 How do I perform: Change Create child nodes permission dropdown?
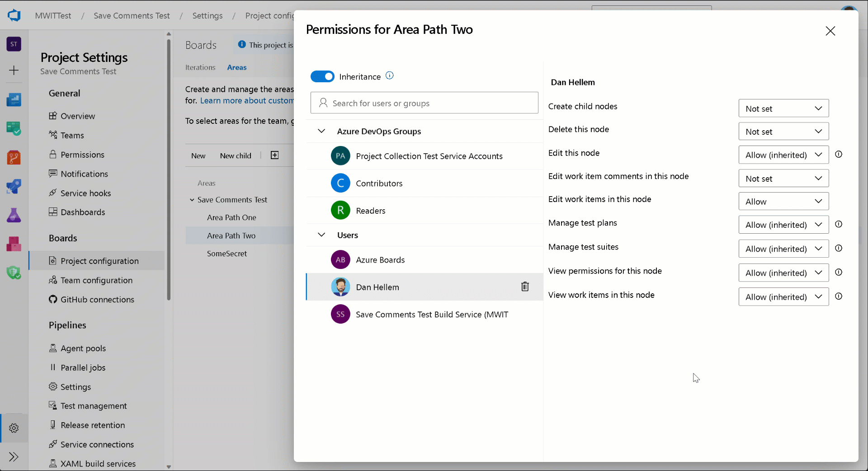click(x=783, y=108)
